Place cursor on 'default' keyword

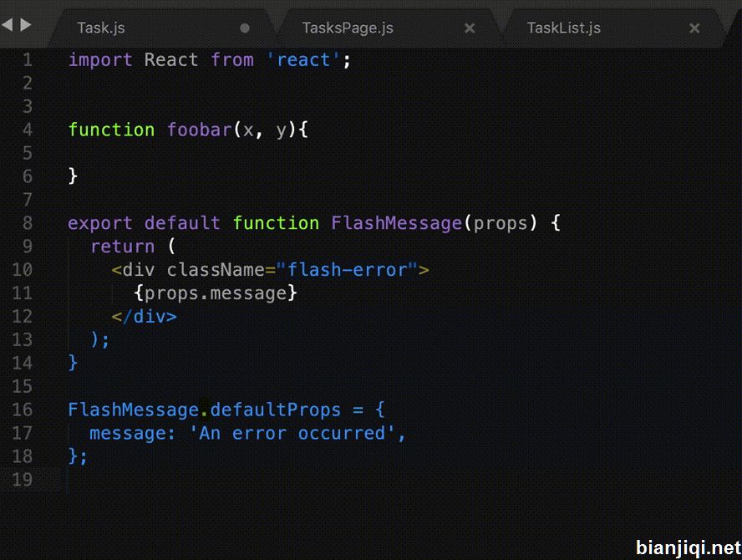(182, 223)
